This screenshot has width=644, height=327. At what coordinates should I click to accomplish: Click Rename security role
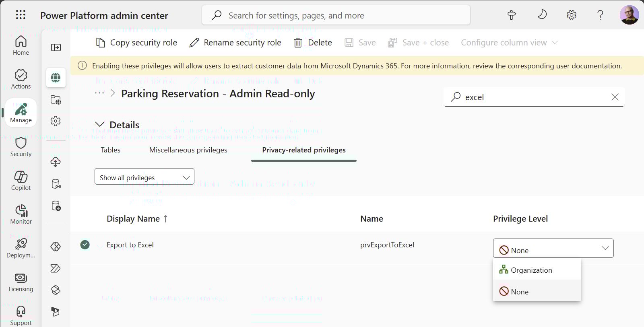(235, 43)
